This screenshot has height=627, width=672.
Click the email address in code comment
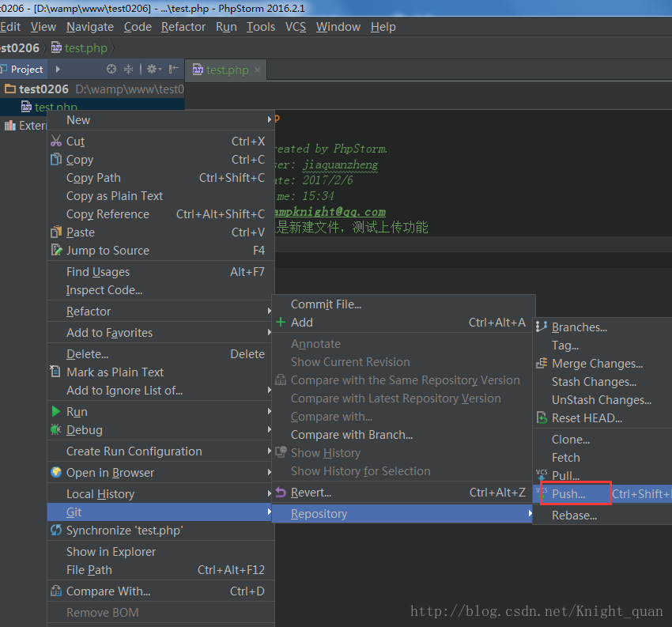point(330,211)
